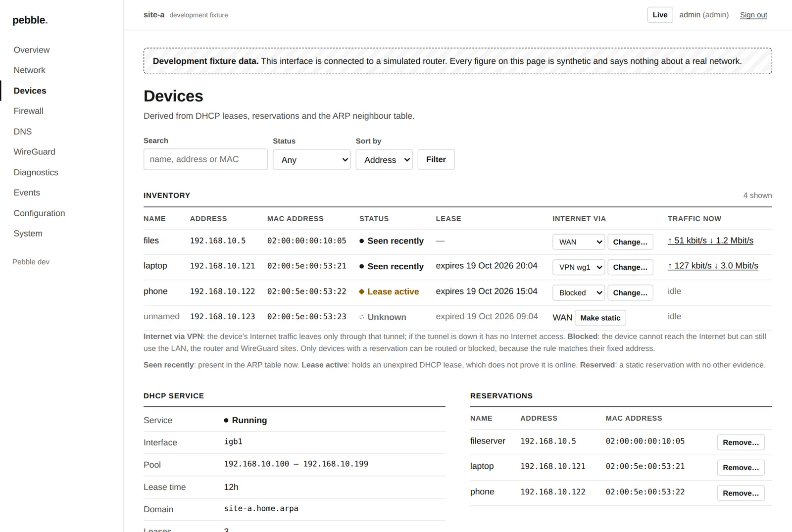
Task: Click the Lease active status
Action: coord(389,291)
